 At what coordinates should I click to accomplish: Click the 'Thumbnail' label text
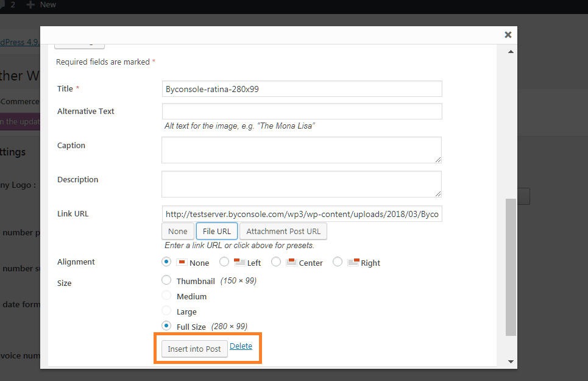click(196, 281)
